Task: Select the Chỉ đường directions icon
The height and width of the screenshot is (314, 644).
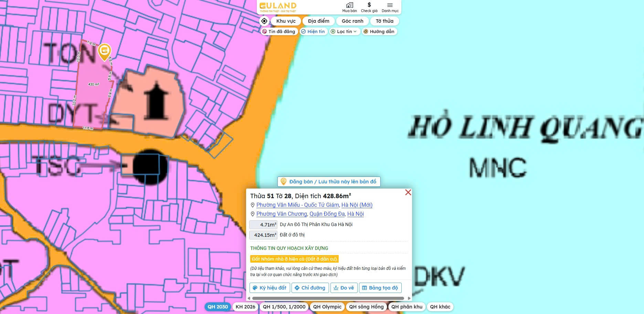Action: click(x=297, y=287)
